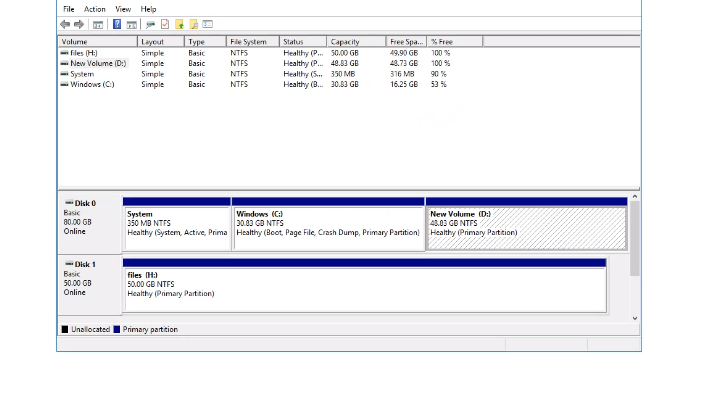Click the Forward arrow toolbar icon
This screenshot has width=723, height=394.
point(79,24)
